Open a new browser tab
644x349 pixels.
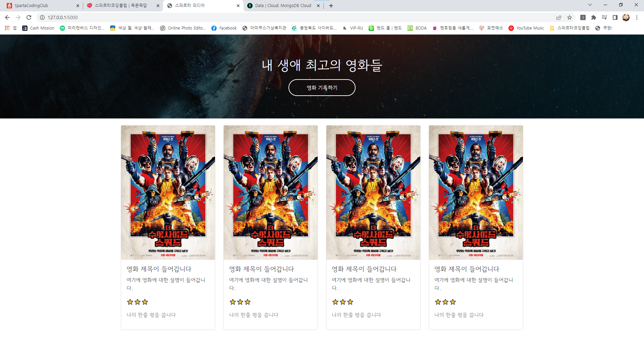pos(331,6)
